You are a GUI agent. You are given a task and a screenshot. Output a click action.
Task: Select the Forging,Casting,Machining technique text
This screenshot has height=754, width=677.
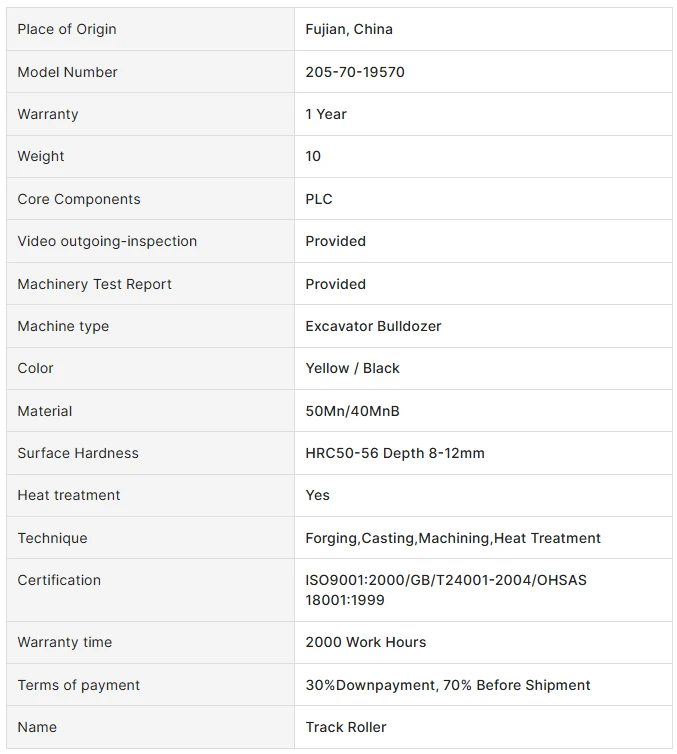(399, 538)
